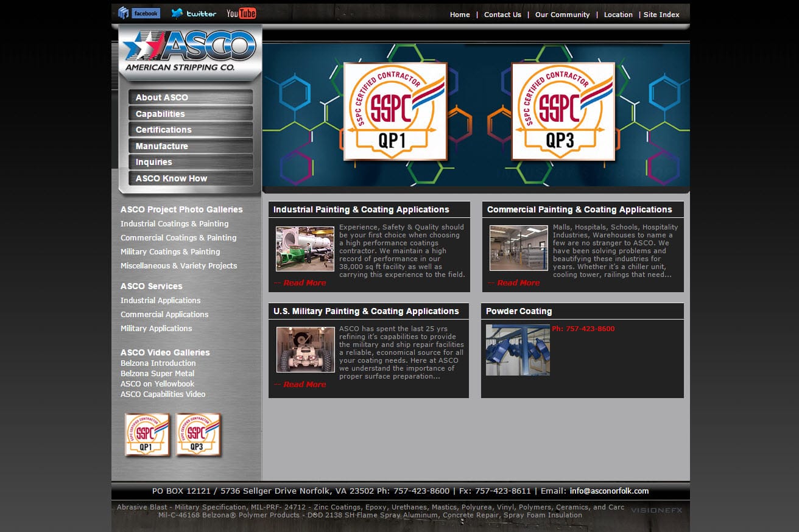Open the Site Index link
Image resolution: width=799 pixels, height=532 pixels.
click(x=661, y=15)
